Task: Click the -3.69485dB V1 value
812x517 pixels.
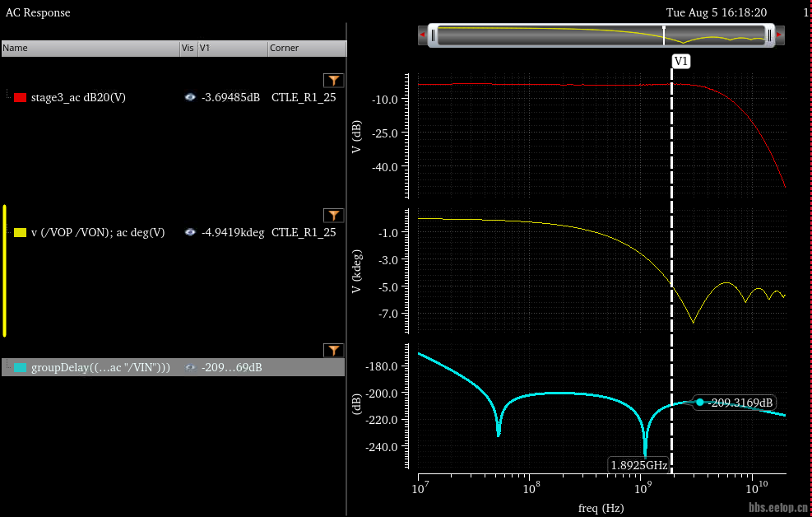Action: click(x=230, y=97)
